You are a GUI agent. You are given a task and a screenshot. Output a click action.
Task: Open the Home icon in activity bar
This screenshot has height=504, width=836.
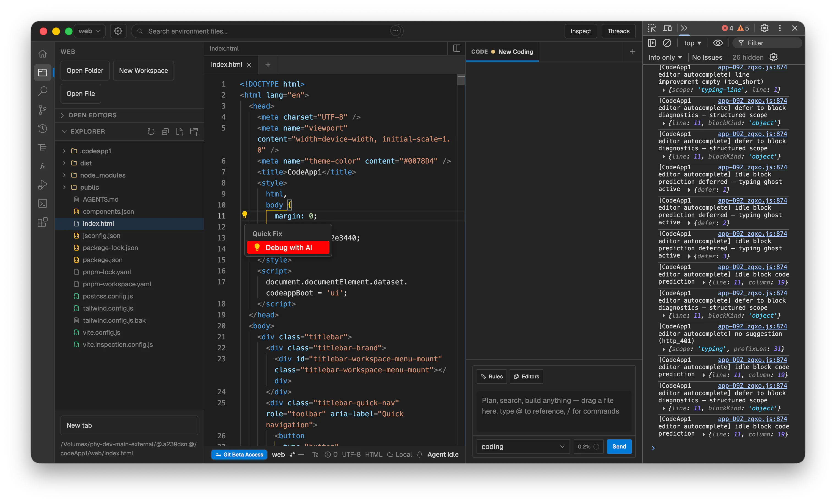(42, 54)
